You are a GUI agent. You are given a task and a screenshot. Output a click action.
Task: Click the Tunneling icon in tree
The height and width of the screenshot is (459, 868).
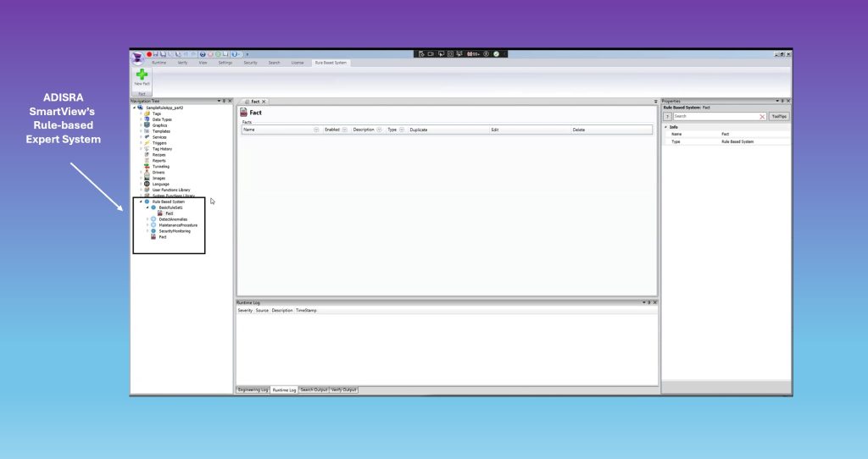(x=147, y=167)
